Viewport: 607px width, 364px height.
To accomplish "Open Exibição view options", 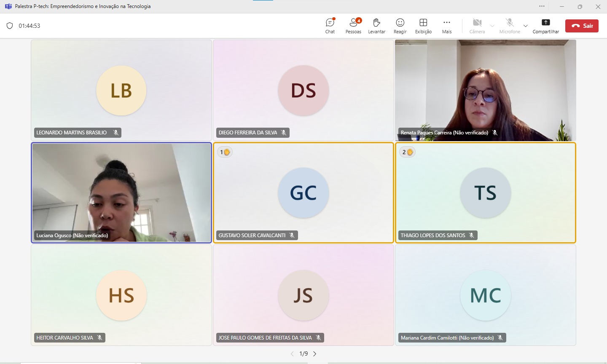I will [x=423, y=25].
